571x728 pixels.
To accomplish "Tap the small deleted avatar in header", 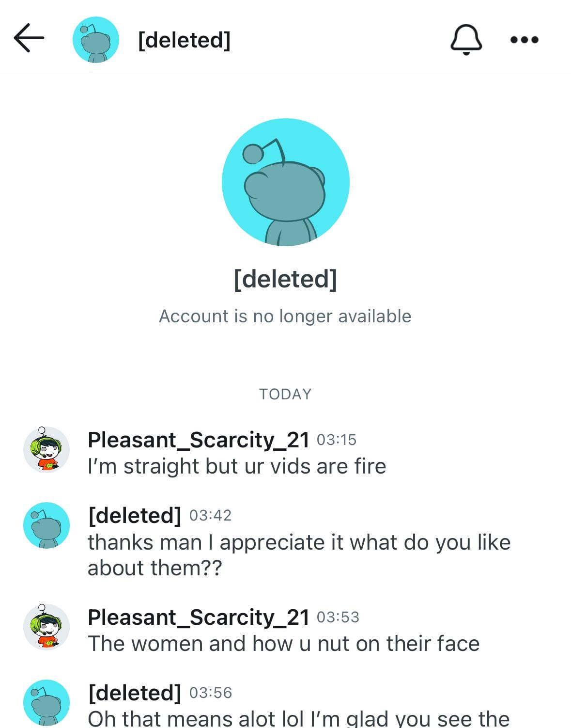I will pos(96,40).
